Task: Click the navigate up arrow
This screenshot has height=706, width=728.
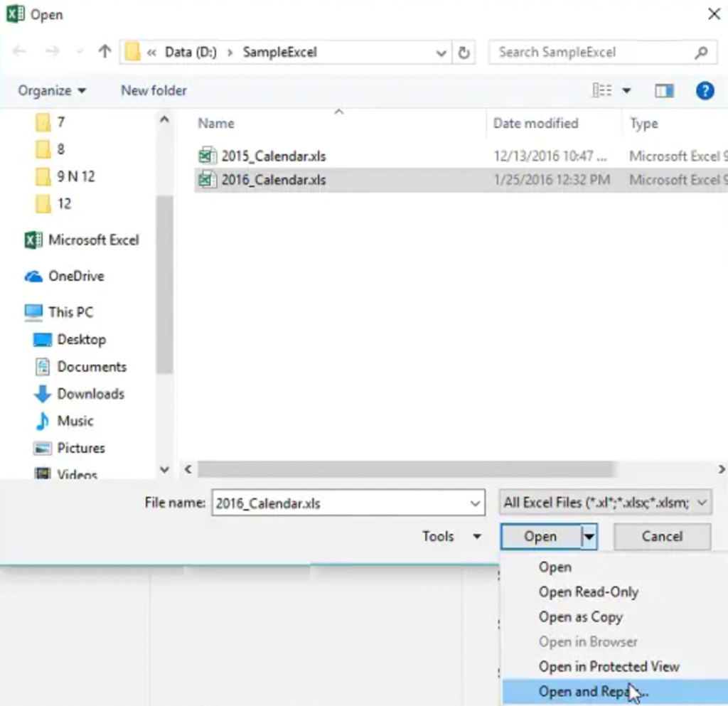Action: click(x=104, y=51)
